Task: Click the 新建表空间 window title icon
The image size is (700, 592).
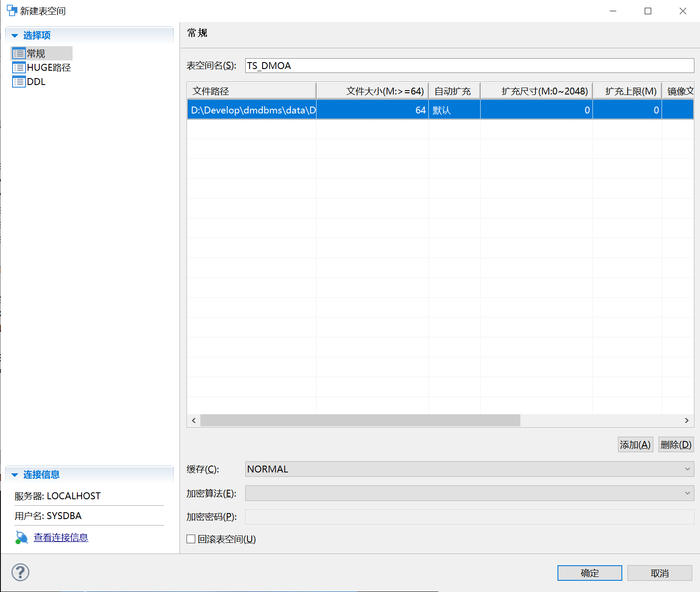Action: 12,11
